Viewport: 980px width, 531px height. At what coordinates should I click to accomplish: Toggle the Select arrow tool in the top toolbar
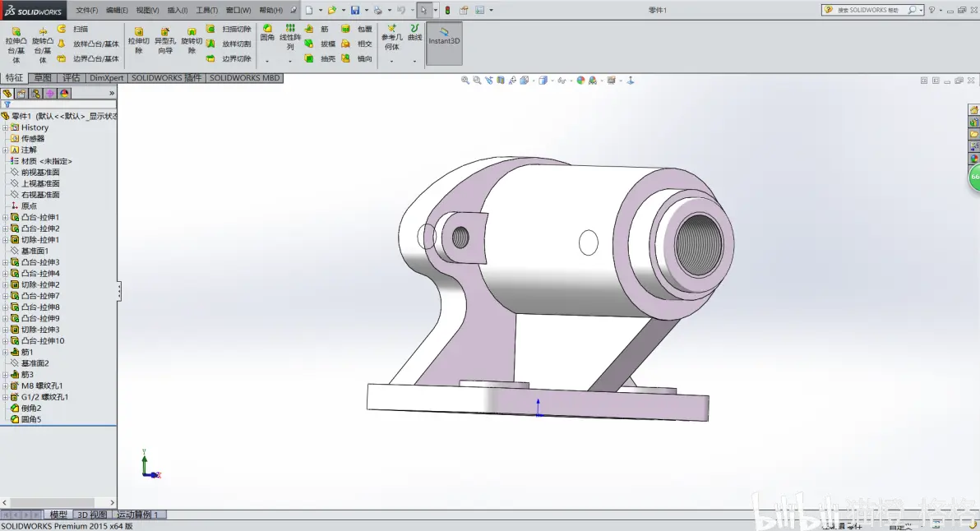pos(423,10)
